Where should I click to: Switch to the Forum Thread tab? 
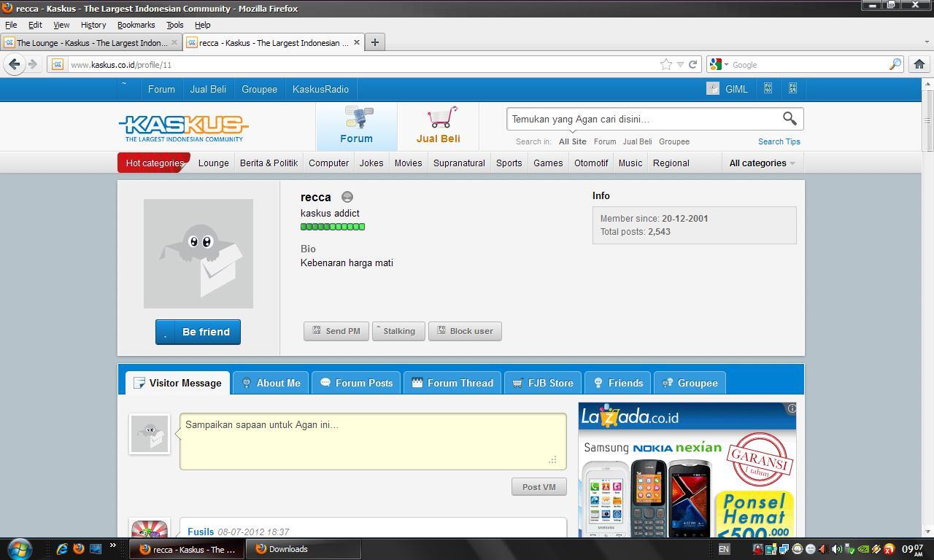(x=452, y=383)
